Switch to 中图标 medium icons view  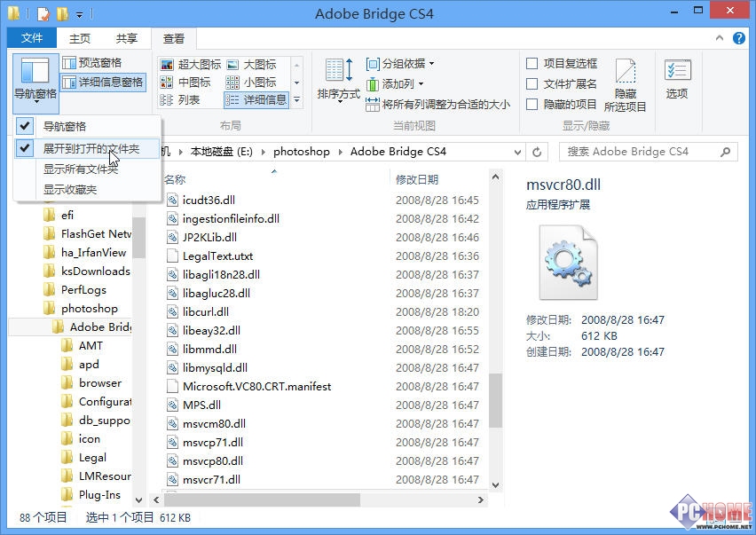point(185,82)
